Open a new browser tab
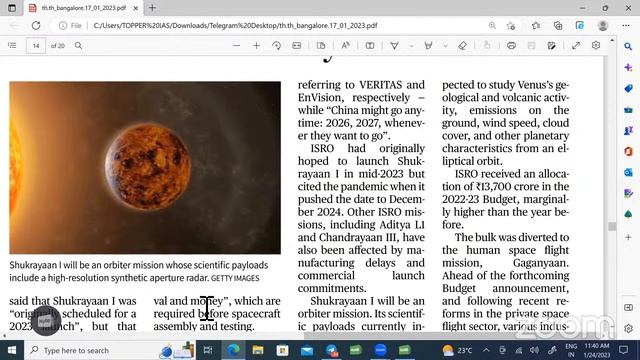 (152, 8)
